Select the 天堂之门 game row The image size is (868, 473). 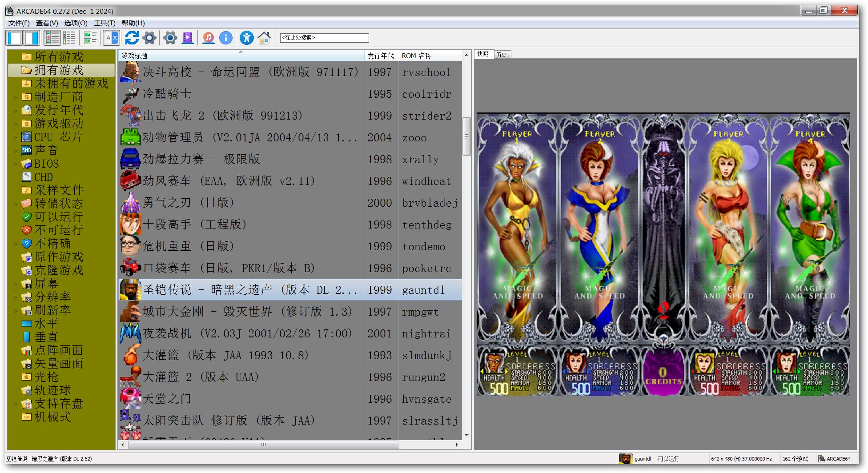click(x=290, y=399)
